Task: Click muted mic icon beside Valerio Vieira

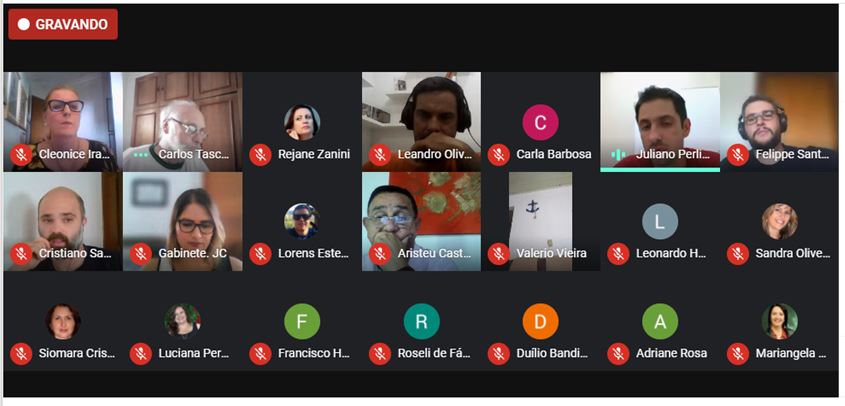Action: click(498, 253)
